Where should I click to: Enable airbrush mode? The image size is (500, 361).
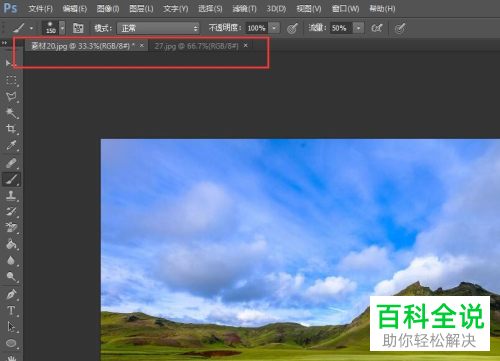point(377,28)
